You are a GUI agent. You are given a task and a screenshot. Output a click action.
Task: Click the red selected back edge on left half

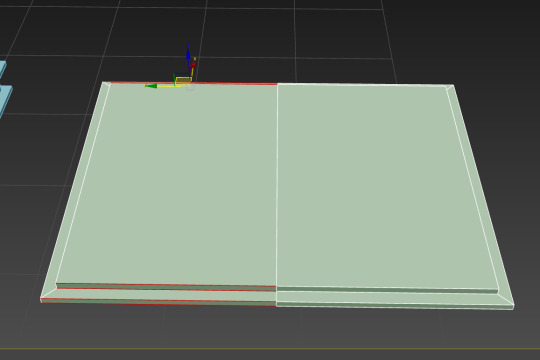coord(190,83)
